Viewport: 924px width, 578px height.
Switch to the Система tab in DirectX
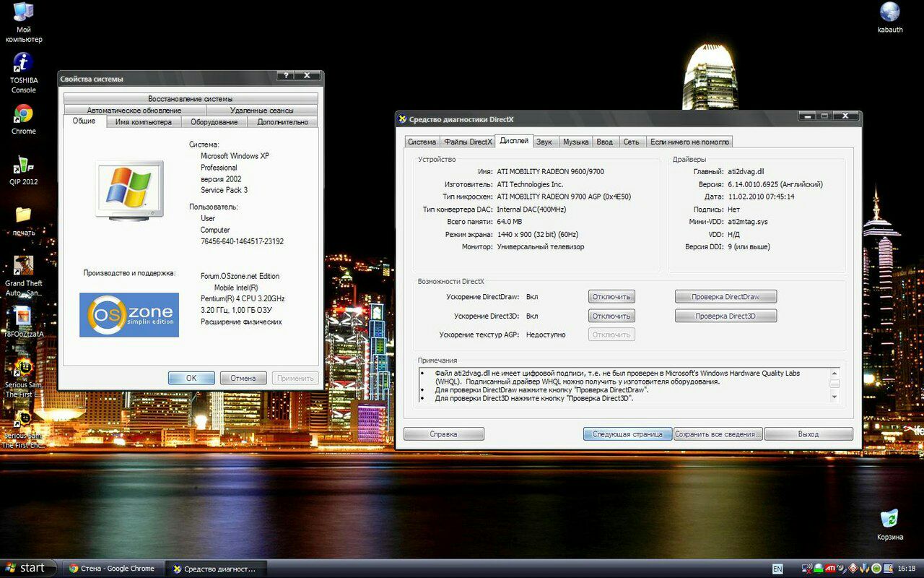tap(422, 142)
